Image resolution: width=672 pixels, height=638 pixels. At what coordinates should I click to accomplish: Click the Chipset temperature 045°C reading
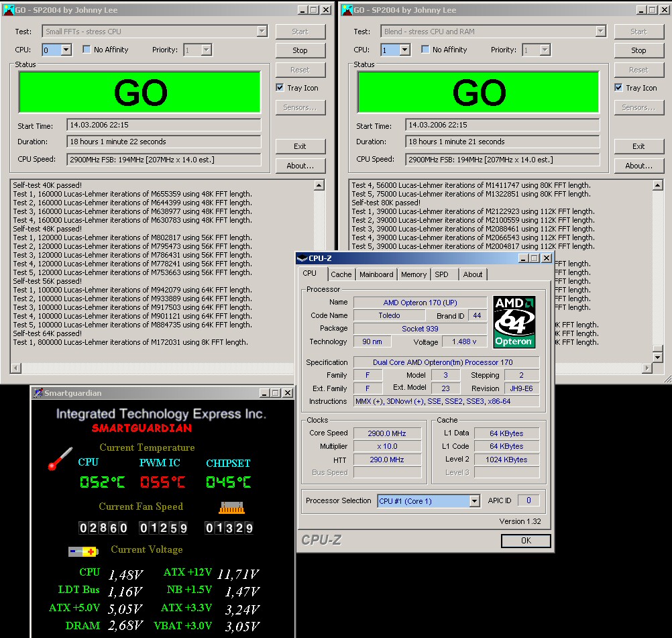[229, 482]
